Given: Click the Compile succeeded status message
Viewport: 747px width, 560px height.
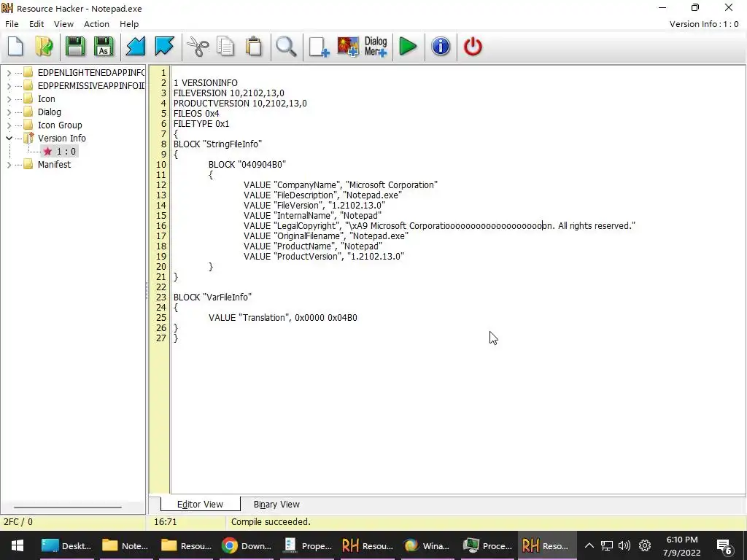Looking at the screenshot, I should click(271, 522).
